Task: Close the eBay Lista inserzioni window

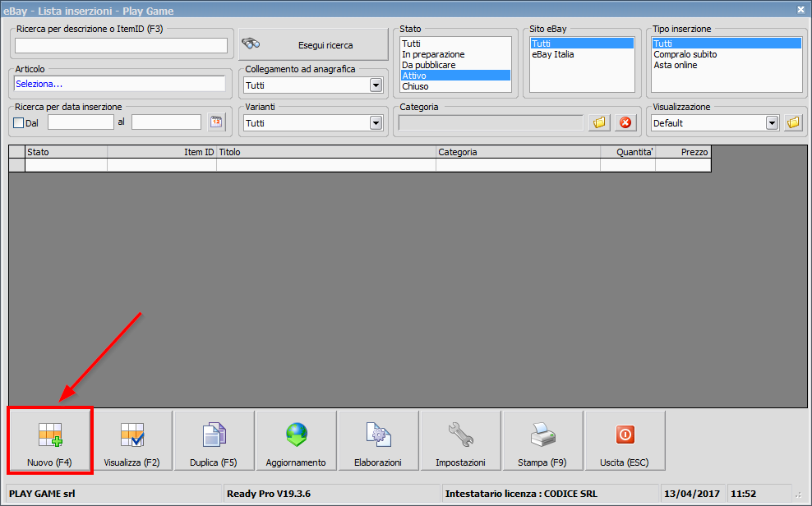Action: click(x=800, y=9)
